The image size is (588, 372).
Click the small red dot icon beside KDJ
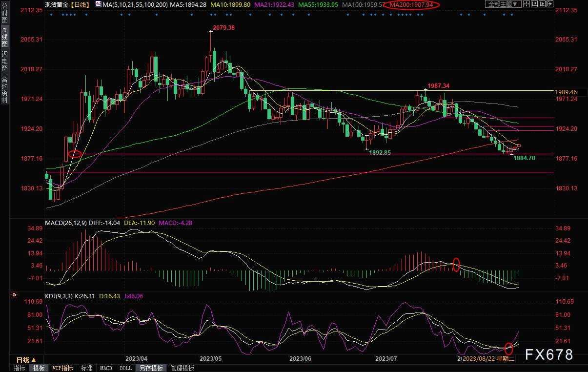click(x=14, y=295)
